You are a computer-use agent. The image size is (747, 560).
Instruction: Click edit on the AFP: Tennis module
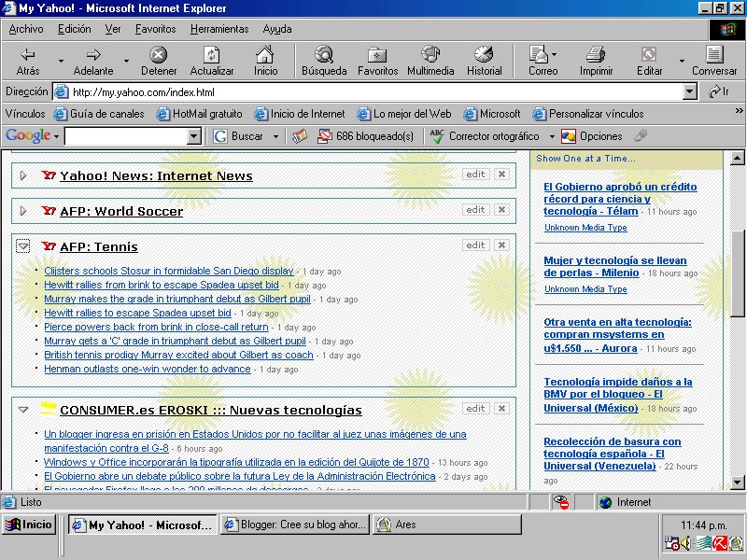(x=475, y=245)
